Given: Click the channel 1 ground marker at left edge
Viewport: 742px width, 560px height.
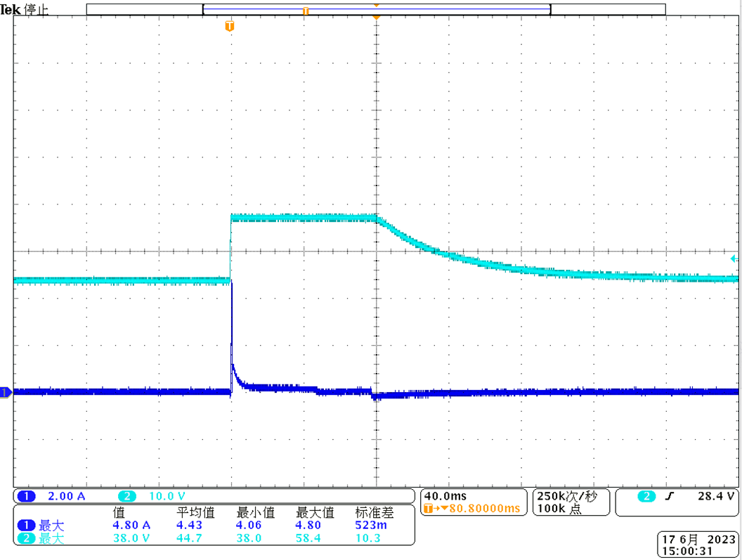Looking at the screenshot, I should pyautogui.click(x=5, y=392).
